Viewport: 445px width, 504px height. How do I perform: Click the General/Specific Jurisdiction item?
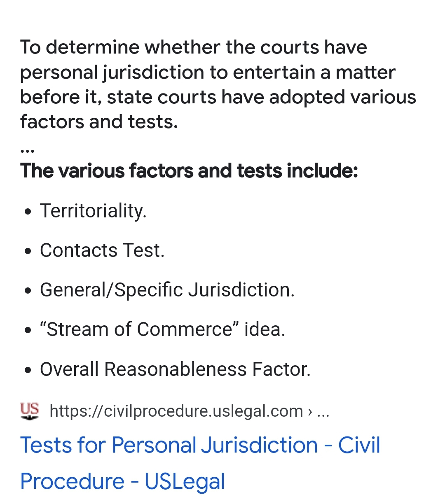coord(167,290)
